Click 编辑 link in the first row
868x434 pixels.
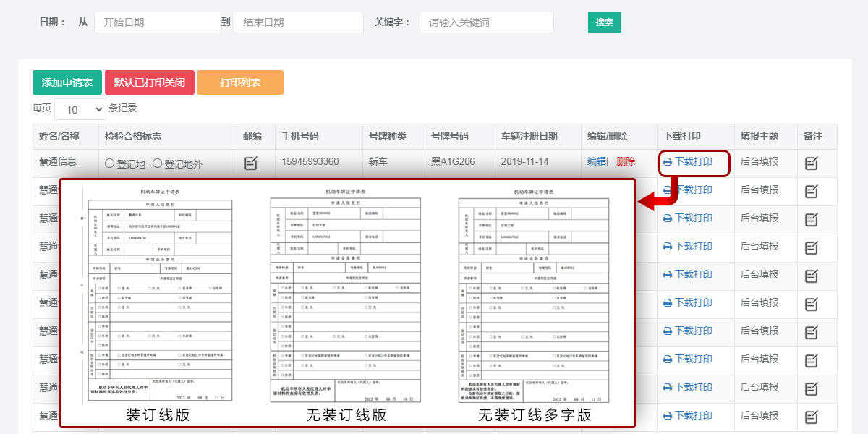596,162
